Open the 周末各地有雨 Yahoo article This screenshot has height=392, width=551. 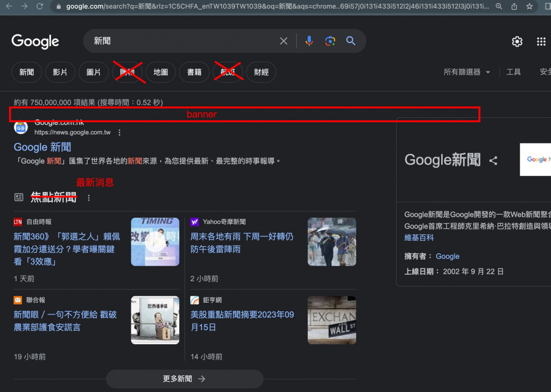[242, 243]
